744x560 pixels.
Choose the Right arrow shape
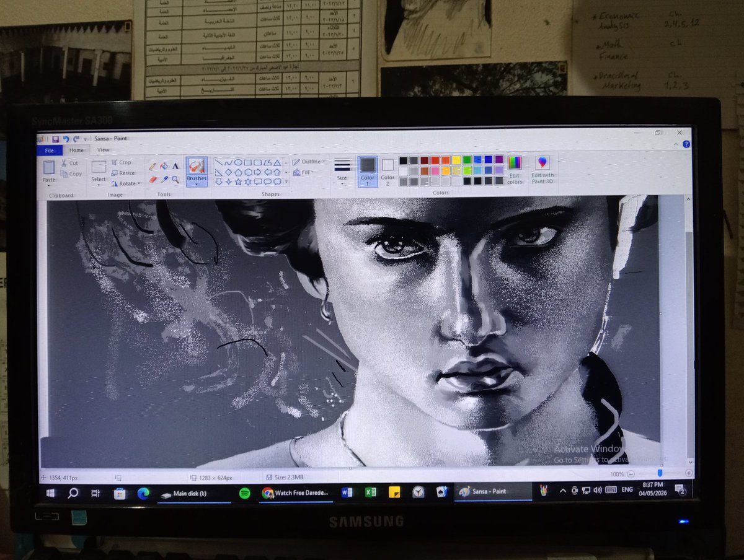257,172
